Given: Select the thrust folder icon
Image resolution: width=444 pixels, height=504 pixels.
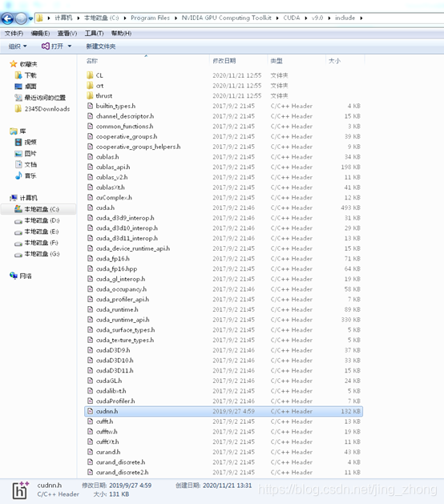Looking at the screenshot, I should [x=90, y=96].
